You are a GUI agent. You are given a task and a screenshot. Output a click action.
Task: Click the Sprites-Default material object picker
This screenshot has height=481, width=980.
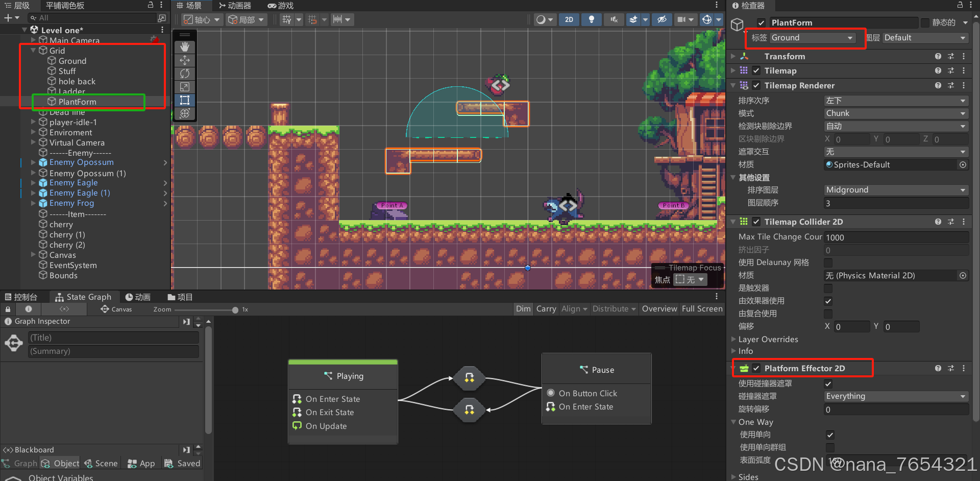[963, 164]
